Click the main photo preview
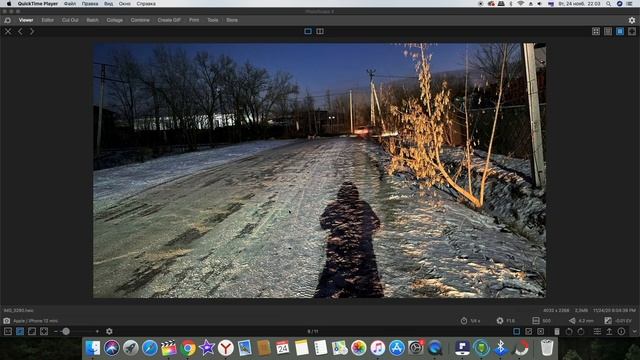 coord(319,170)
